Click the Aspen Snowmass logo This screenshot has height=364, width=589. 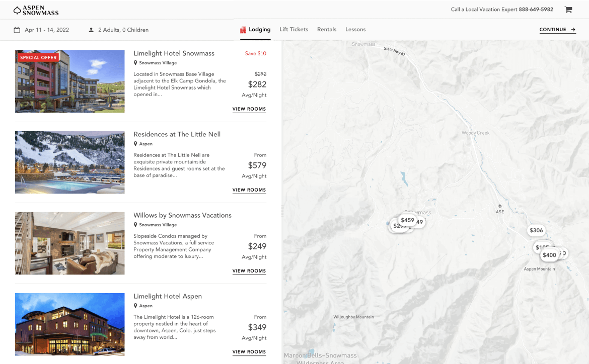tap(36, 10)
